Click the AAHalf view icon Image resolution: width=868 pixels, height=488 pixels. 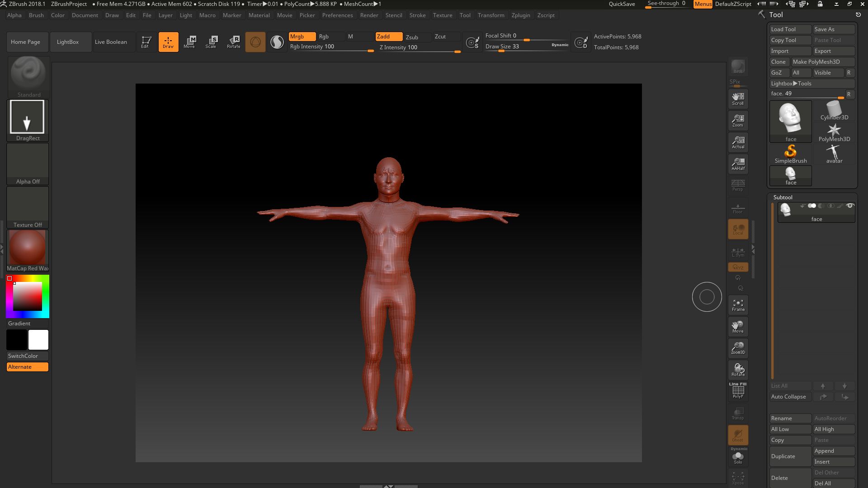click(x=738, y=164)
